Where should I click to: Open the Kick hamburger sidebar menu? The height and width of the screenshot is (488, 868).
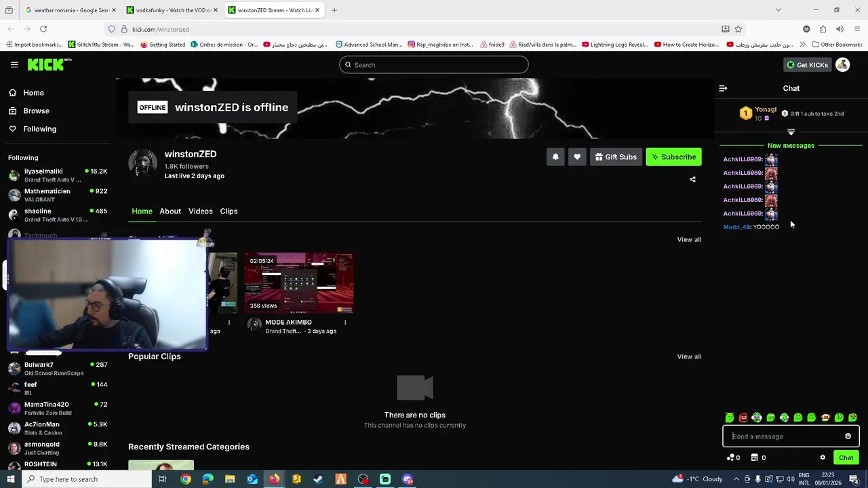click(x=14, y=64)
